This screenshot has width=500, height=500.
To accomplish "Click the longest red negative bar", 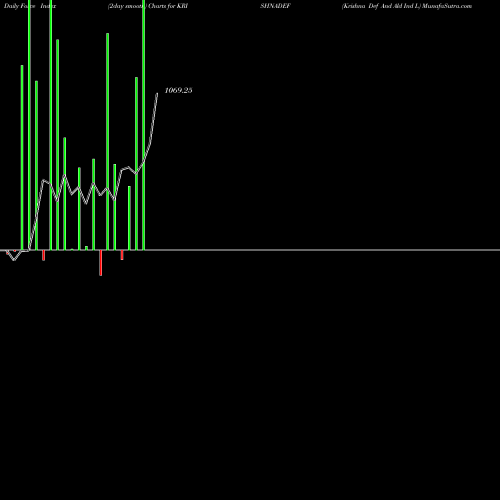I will pyautogui.click(x=101, y=263).
